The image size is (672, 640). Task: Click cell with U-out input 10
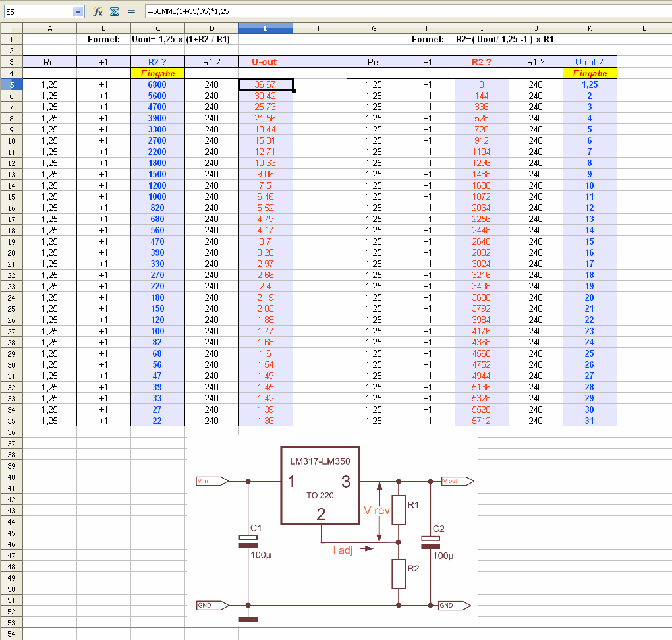pos(590,185)
